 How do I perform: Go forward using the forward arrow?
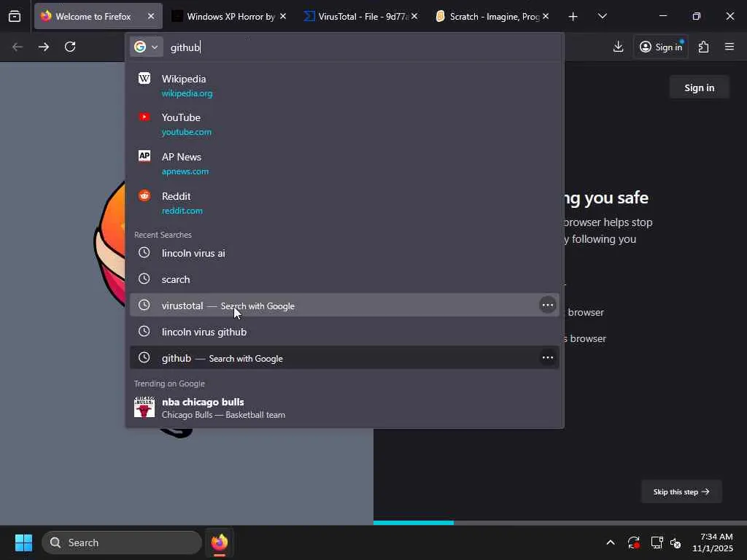coord(44,47)
